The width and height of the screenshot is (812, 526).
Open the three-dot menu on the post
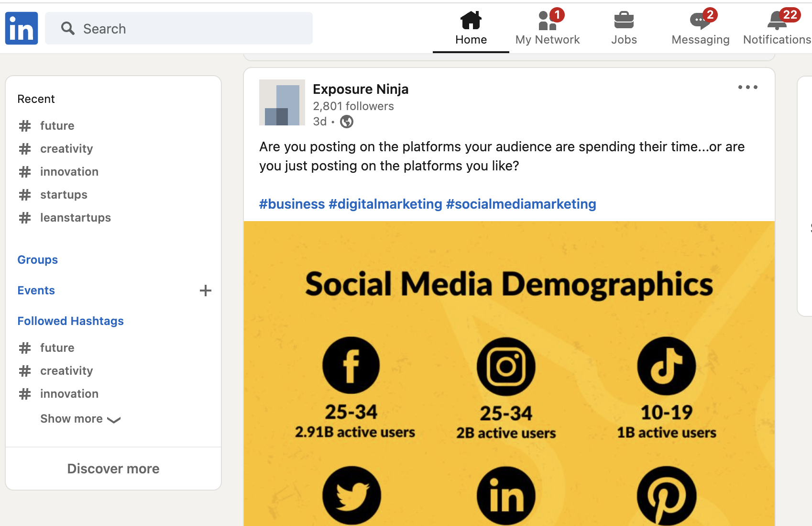[747, 87]
